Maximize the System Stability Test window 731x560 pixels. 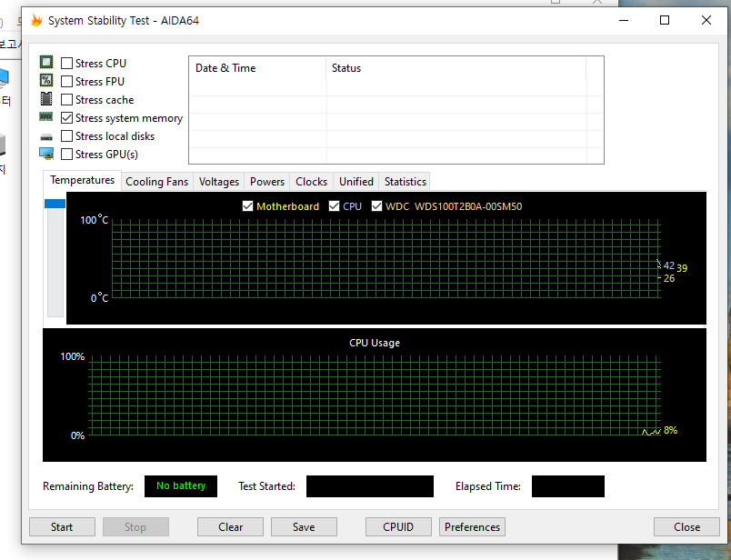(665, 20)
